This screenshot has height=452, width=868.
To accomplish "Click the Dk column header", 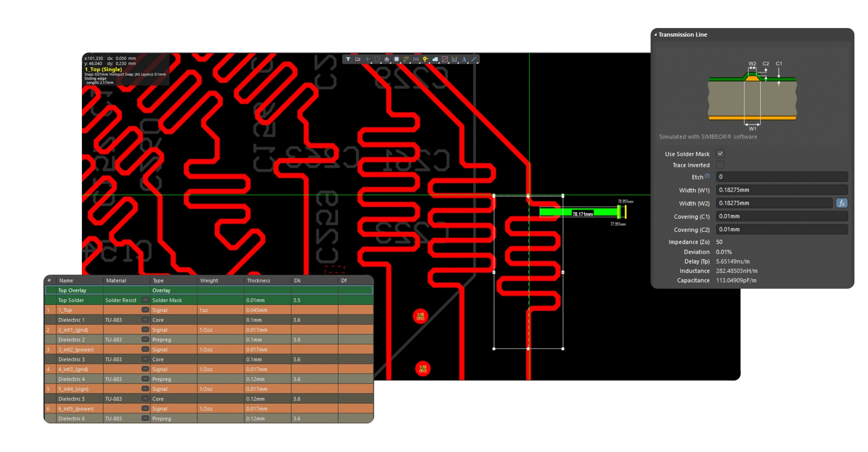I will [x=297, y=280].
